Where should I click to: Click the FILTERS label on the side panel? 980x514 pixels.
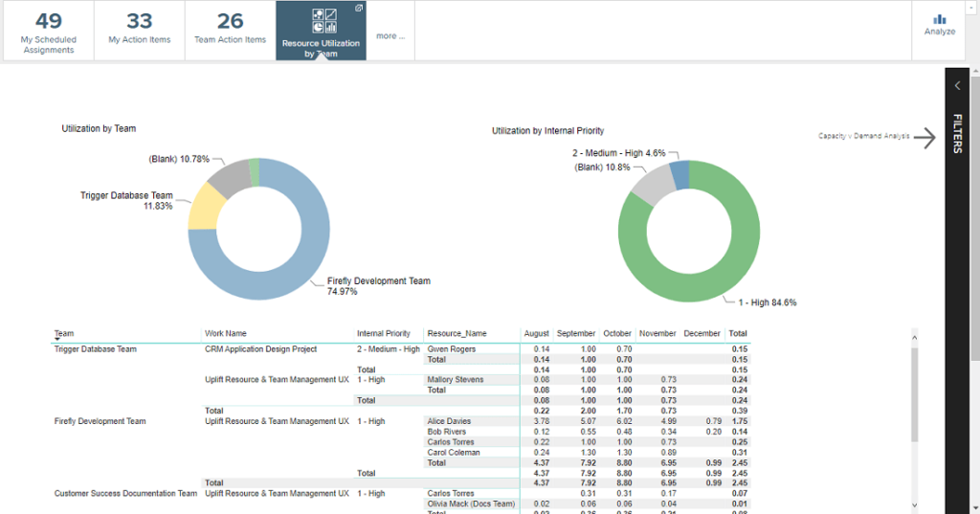click(x=958, y=133)
